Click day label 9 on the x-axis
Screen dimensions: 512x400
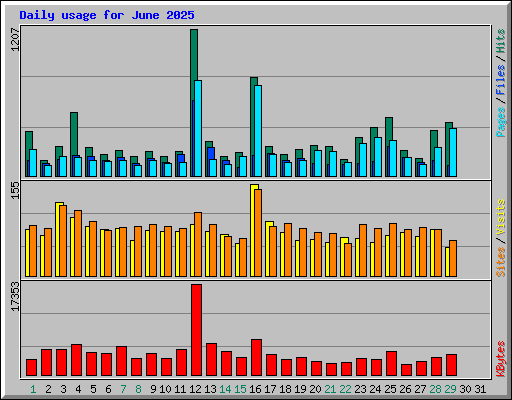tap(153, 389)
